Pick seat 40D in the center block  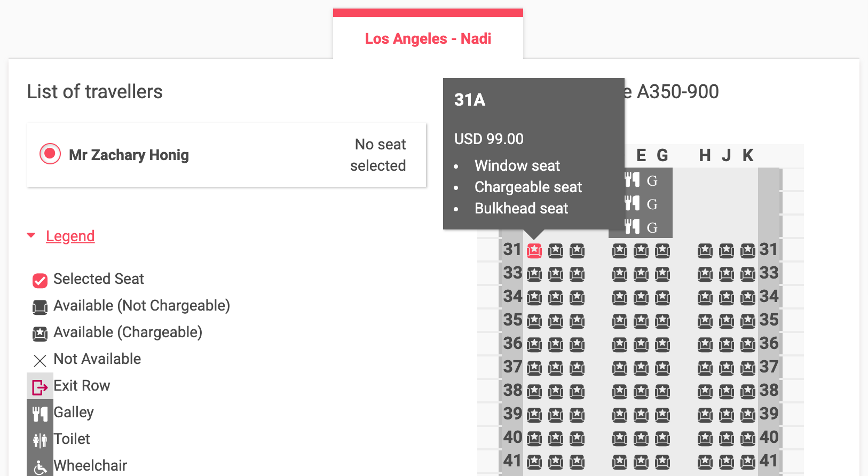[620, 438]
